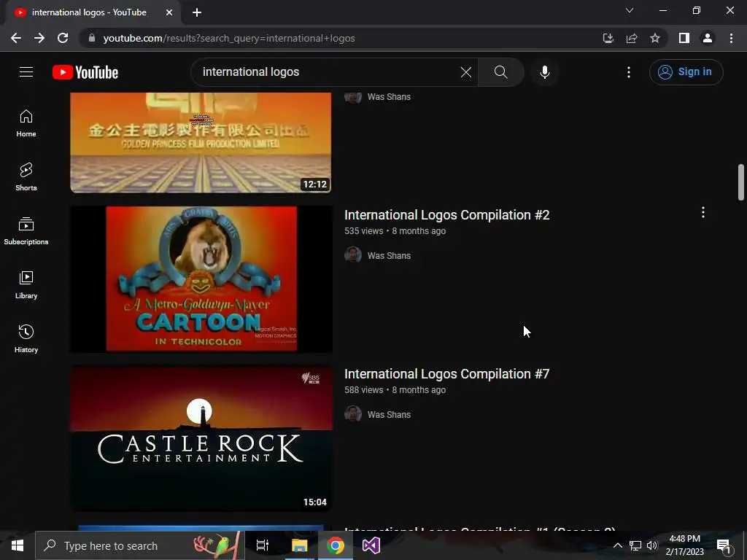Viewport: 747px width, 560px height.
Task: Share this page icon in address bar
Action: [632, 38]
